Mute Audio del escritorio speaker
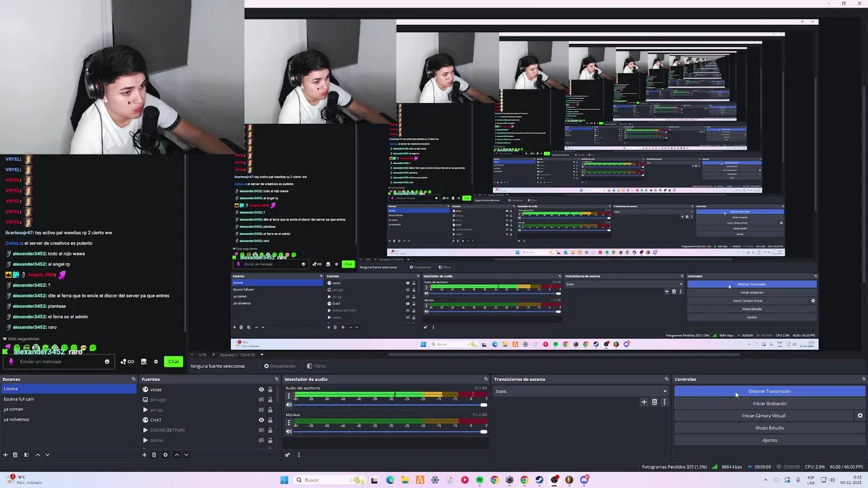The height and width of the screenshot is (488, 868). point(289,405)
